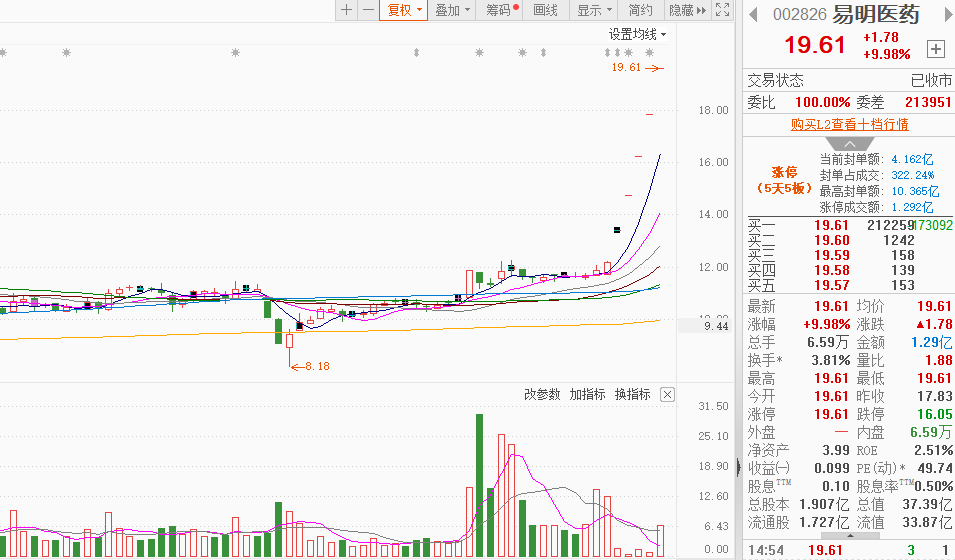The width and height of the screenshot is (955, 560).
Task: Click 封单占成交 value 322.24%
Action: click(912, 175)
